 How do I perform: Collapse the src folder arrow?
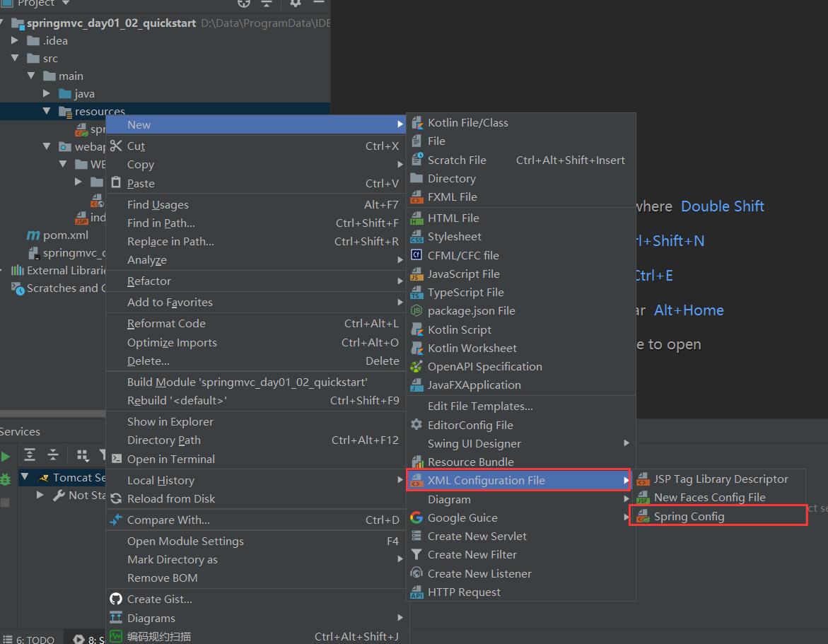pos(15,58)
